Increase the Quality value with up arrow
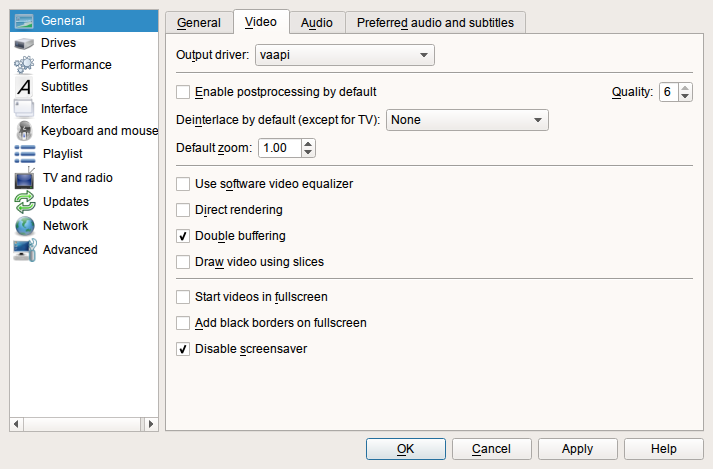 (685, 88)
